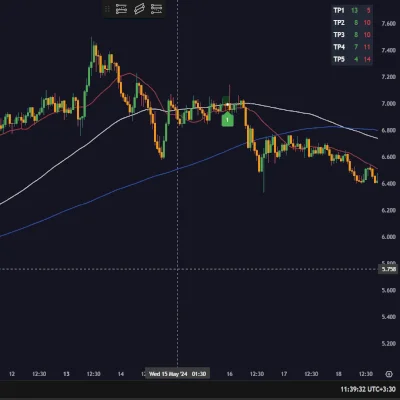Click the date 14 on time axis
The image size is (400, 400).
tap(121, 374)
